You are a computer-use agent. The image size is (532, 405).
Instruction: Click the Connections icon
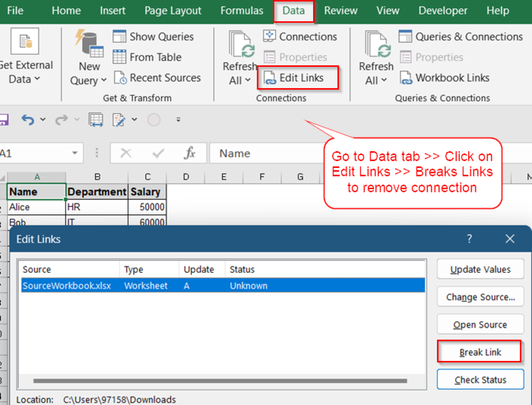coord(300,36)
